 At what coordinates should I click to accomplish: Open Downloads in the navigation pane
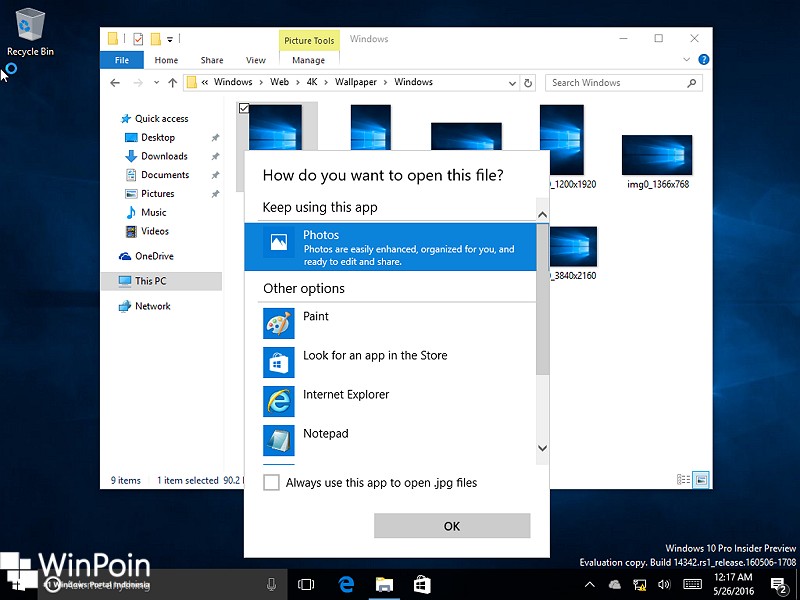pyautogui.click(x=164, y=156)
